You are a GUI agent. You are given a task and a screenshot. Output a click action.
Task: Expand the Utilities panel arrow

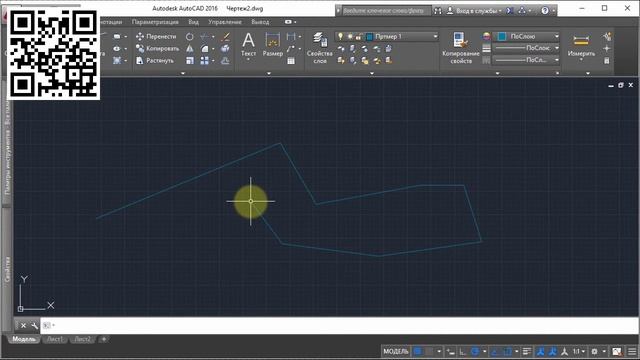tap(588, 73)
